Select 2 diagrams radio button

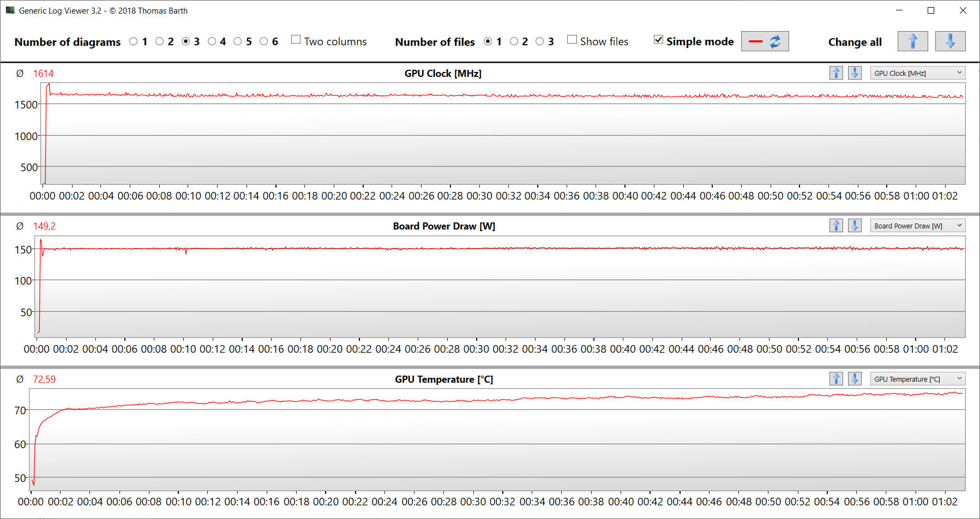click(x=160, y=41)
